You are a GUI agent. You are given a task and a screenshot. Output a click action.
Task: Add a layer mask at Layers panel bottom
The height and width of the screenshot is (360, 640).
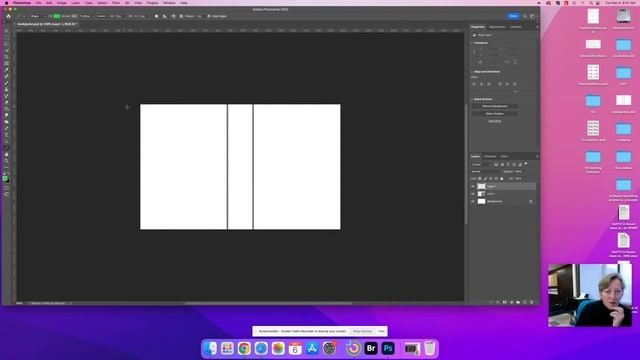(504, 302)
